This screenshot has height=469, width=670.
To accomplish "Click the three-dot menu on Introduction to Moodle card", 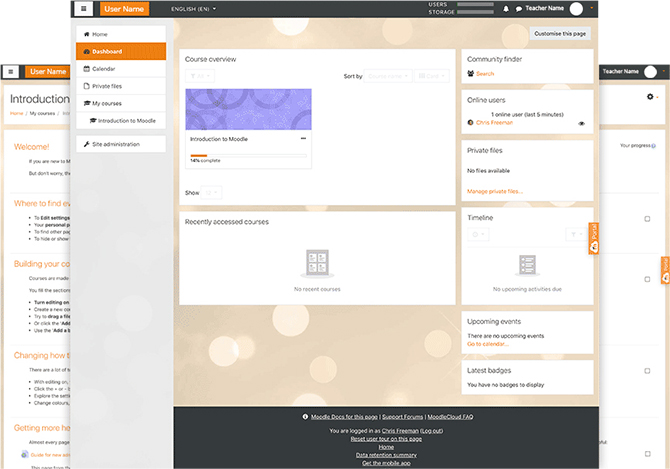I will click(x=303, y=139).
